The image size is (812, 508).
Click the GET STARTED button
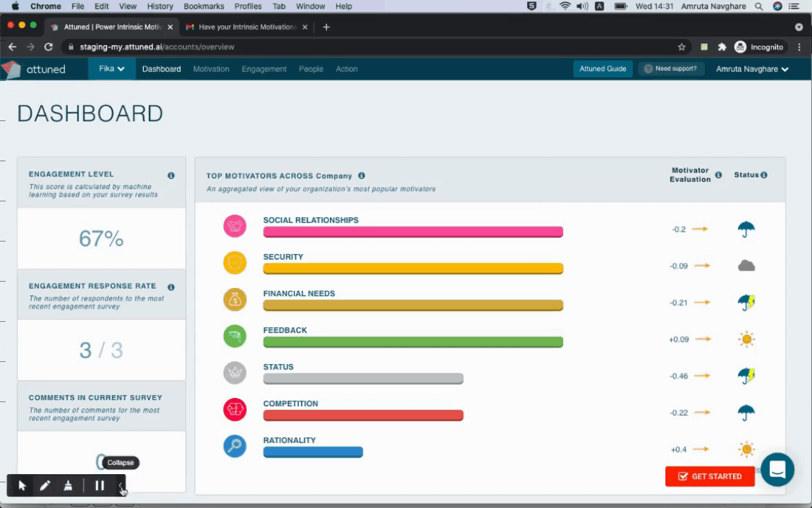click(x=710, y=476)
